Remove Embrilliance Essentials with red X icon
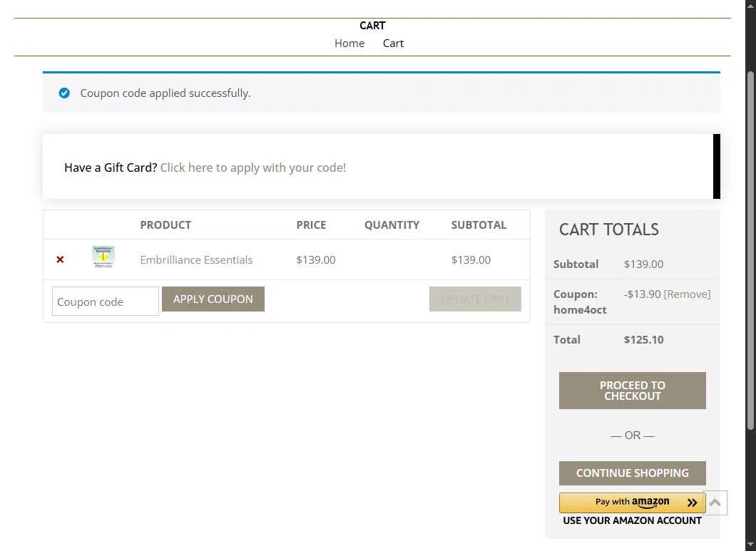Viewport: 756px width, 551px height. [x=60, y=259]
